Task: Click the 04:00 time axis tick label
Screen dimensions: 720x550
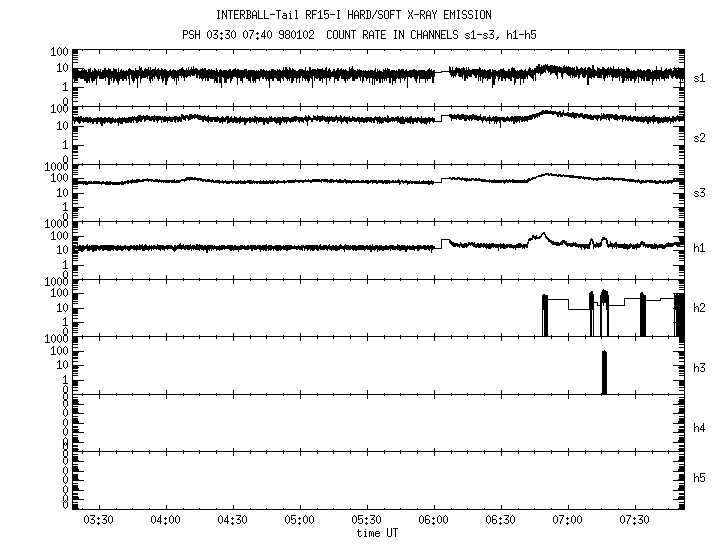Action: (165, 521)
